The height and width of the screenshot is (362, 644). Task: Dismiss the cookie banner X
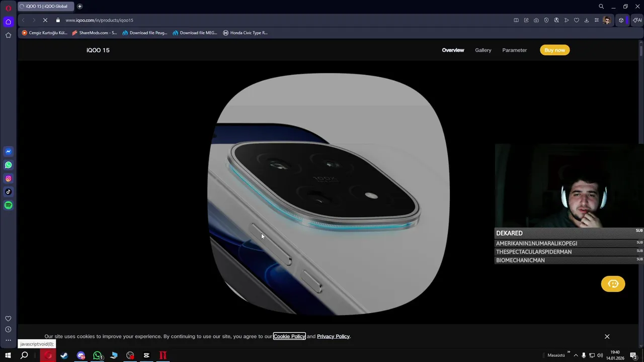(x=607, y=336)
